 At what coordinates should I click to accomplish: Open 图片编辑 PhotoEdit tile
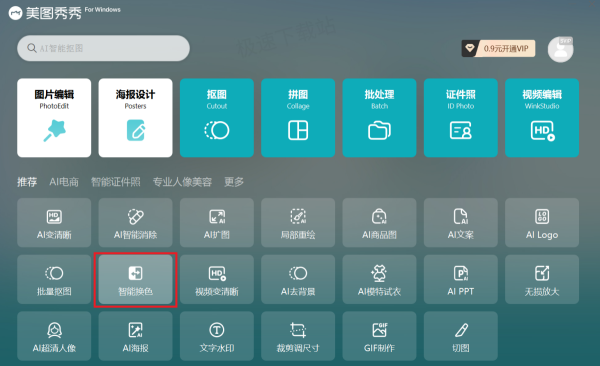tap(54, 118)
